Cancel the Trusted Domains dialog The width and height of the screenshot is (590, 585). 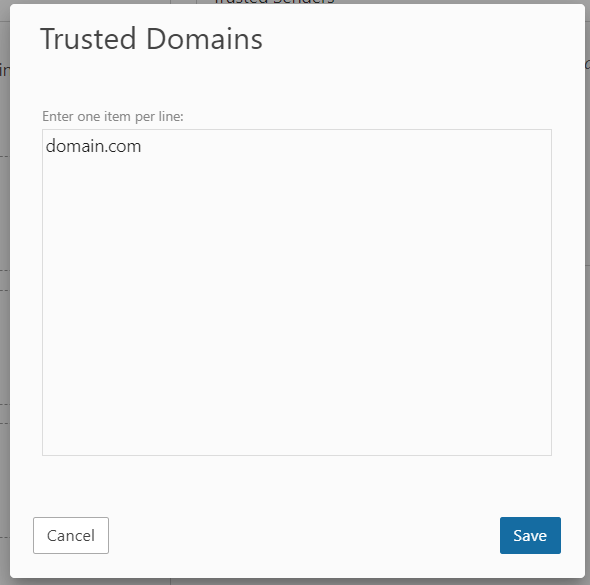71,535
